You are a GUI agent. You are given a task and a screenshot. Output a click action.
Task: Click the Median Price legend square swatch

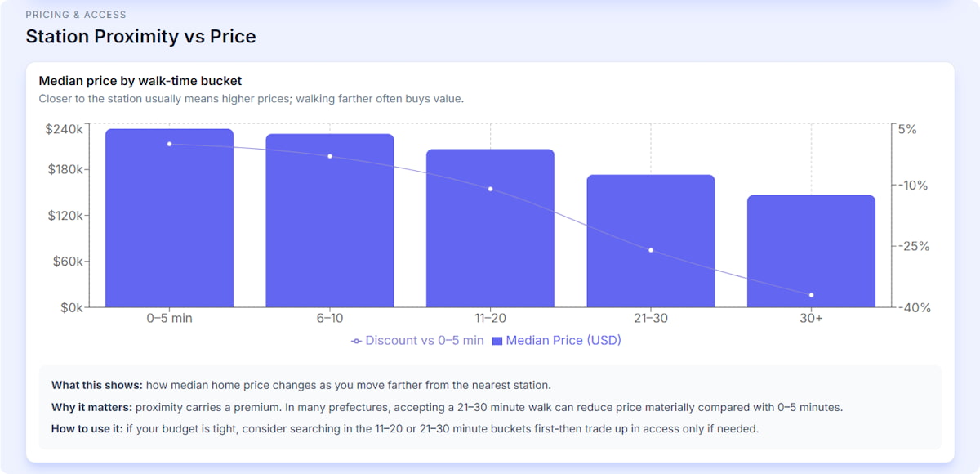pos(497,341)
